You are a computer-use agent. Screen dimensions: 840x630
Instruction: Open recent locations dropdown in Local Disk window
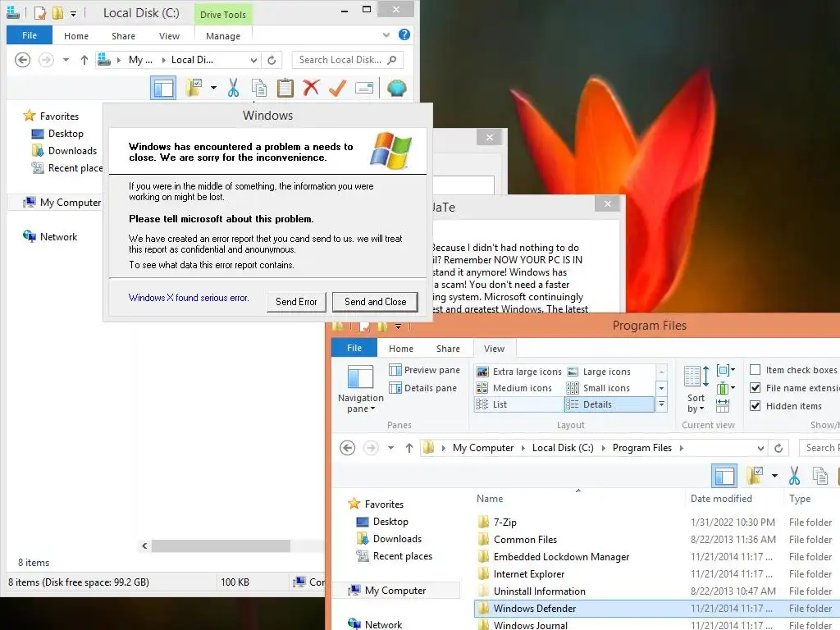tap(66, 60)
